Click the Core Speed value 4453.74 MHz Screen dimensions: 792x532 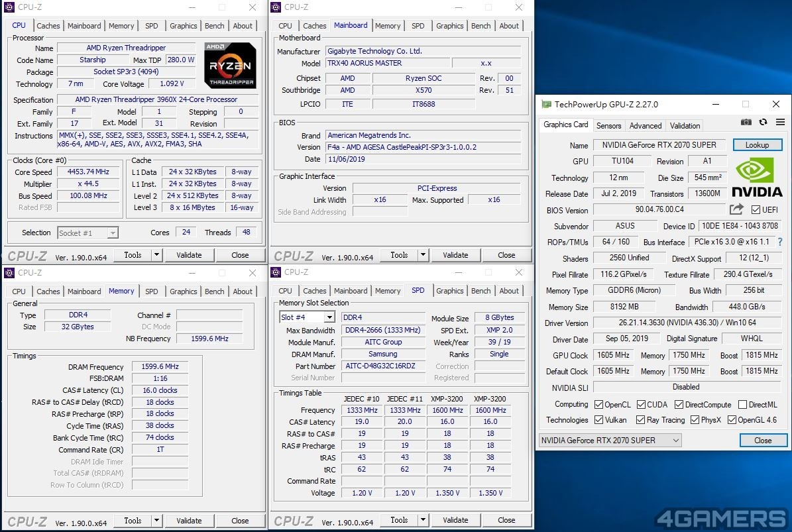point(88,172)
